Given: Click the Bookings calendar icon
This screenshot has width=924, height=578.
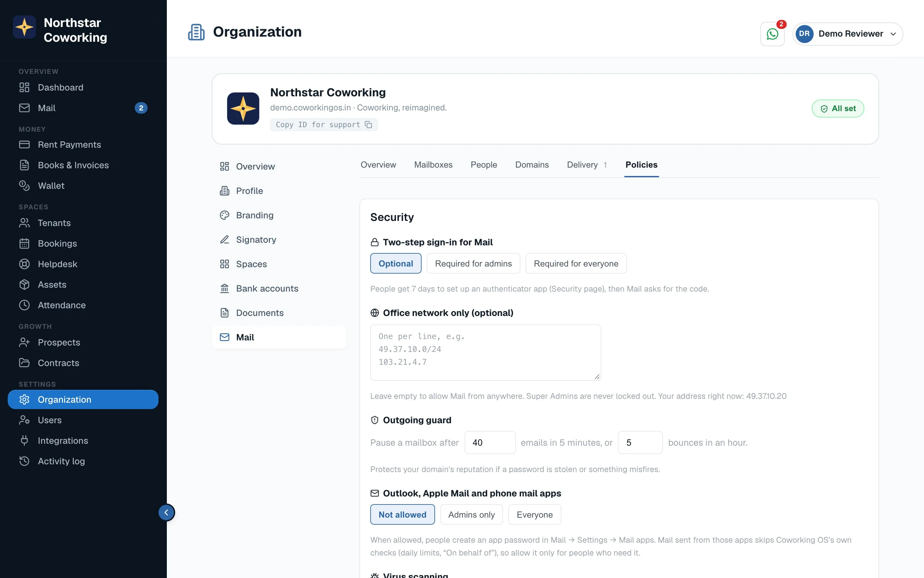Looking at the screenshot, I should 24,243.
